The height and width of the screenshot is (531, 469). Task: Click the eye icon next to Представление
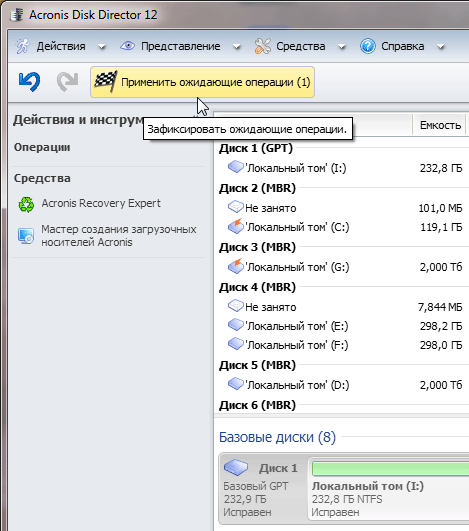[128, 46]
